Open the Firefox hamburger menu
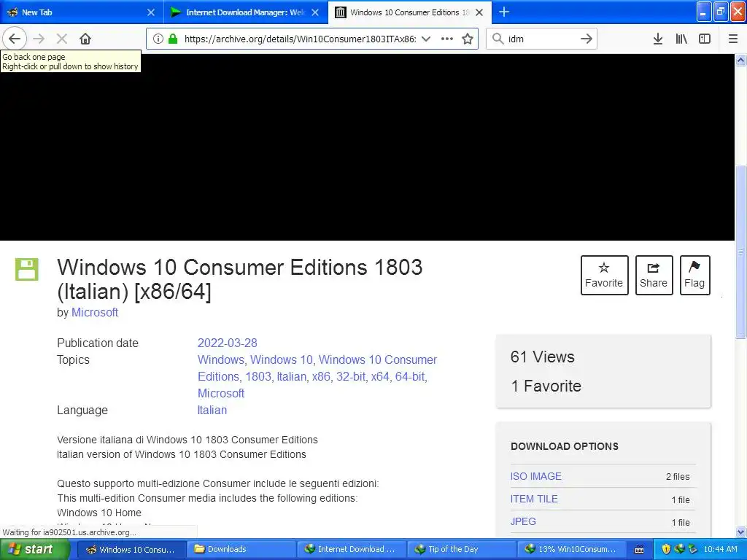The width and height of the screenshot is (747, 560). [x=733, y=39]
